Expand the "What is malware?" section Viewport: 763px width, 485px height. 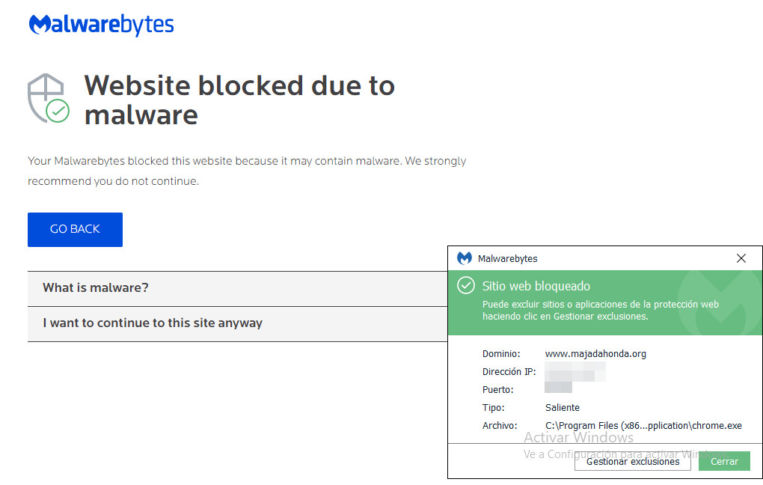(x=96, y=288)
